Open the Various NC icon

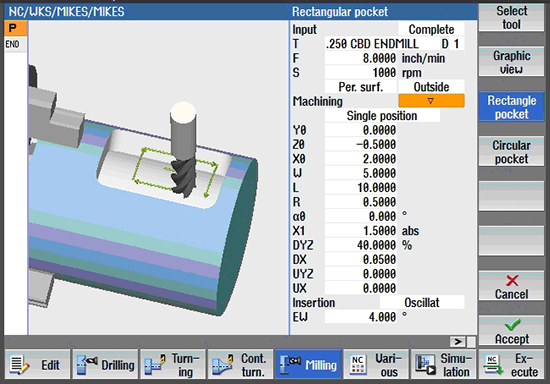click(357, 365)
